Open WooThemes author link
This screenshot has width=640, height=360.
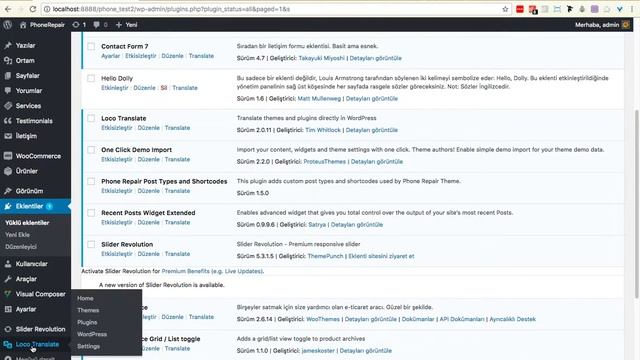[323, 319]
